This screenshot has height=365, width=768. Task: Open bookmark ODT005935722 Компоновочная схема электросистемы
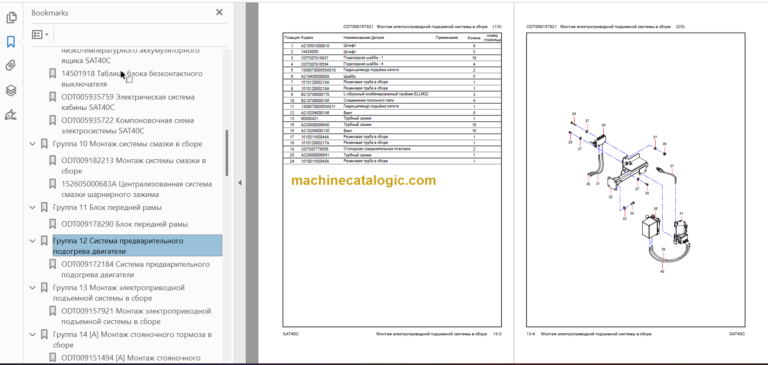[x=127, y=126]
